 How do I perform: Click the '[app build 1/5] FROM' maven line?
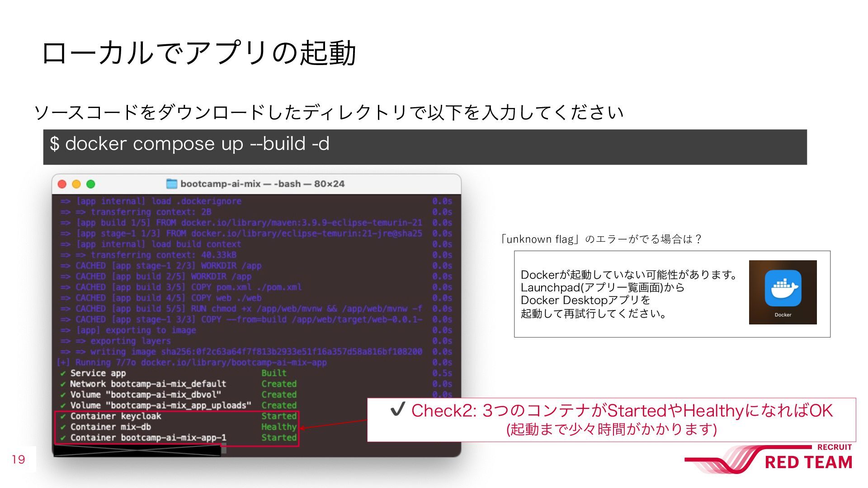241,223
